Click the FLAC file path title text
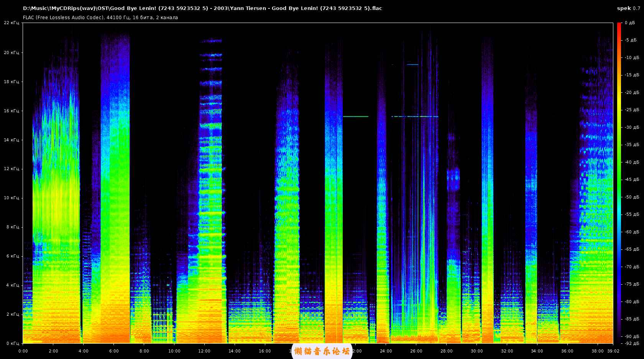This screenshot has height=359, width=644. (x=202, y=8)
